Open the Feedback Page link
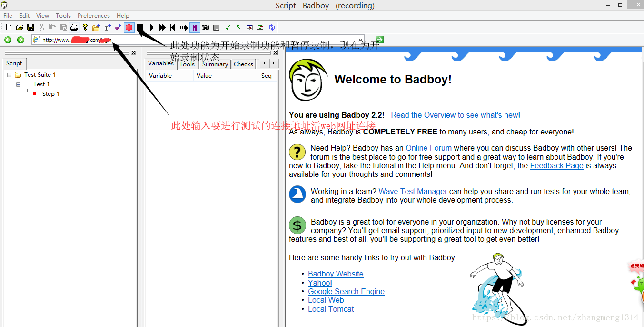Viewport: 644px width, 327px height. 556,165
